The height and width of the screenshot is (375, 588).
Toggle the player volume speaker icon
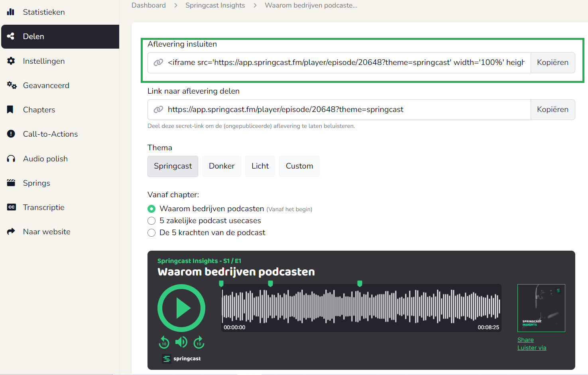pos(181,342)
